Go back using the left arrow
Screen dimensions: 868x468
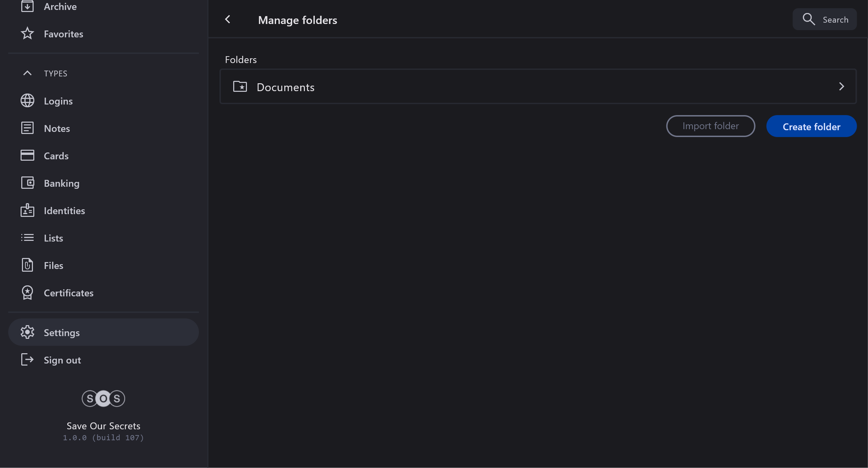[228, 20]
